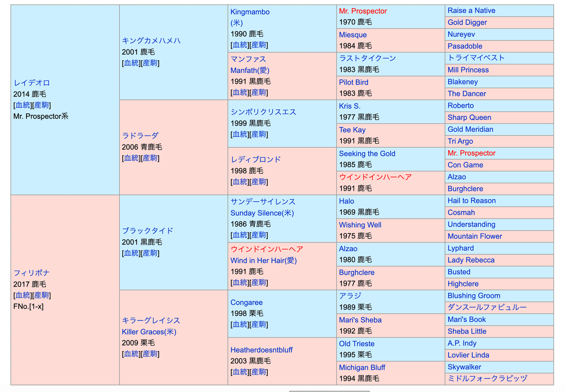Open Heatherdoesntbluff pedigree link
Image resolution: width=565 pixels, height=392 pixels.
(261, 350)
